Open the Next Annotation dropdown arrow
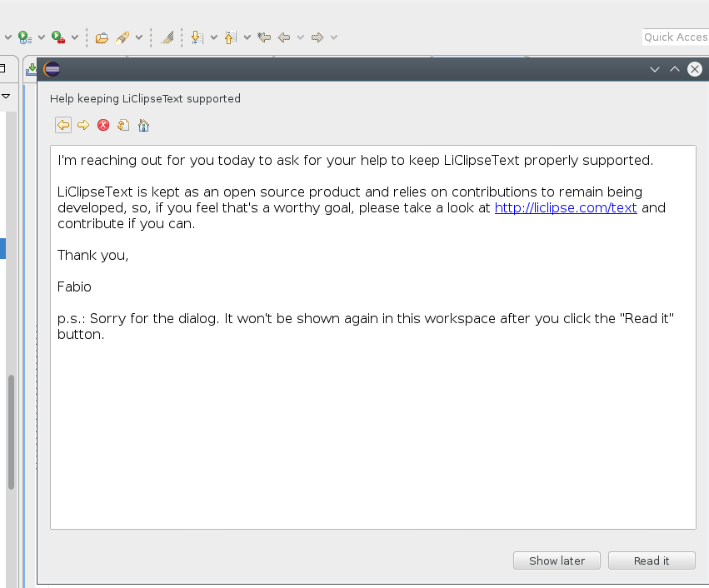 [x=214, y=37]
